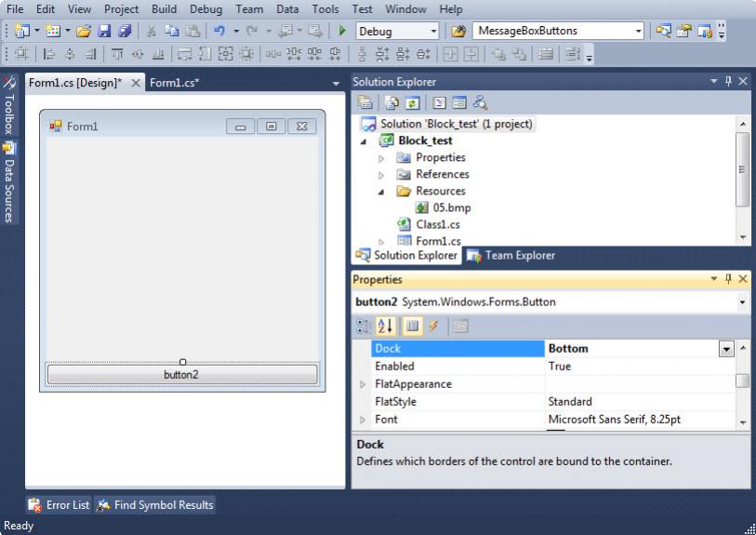Open the File menu
This screenshot has height=535, width=756.
click(15, 9)
